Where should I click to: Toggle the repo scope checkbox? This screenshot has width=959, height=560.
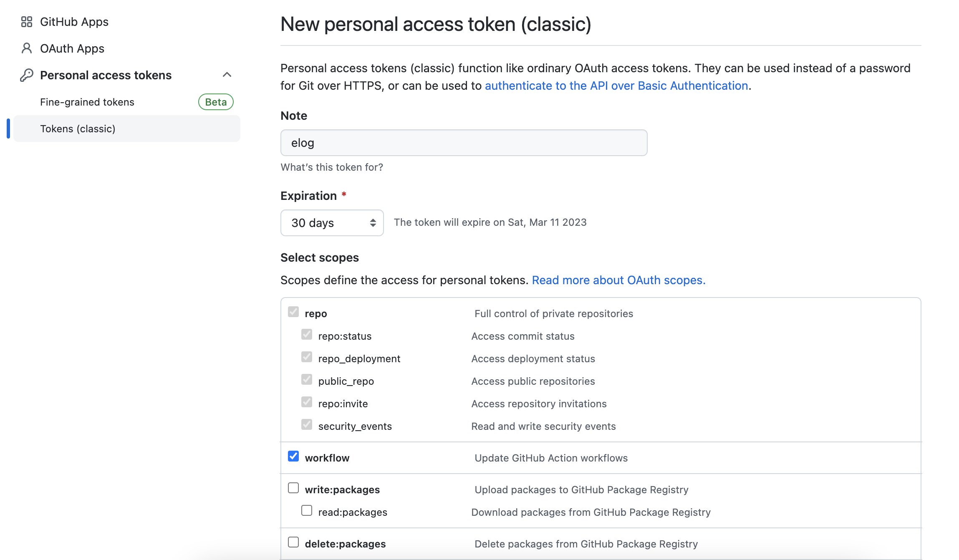[293, 312]
